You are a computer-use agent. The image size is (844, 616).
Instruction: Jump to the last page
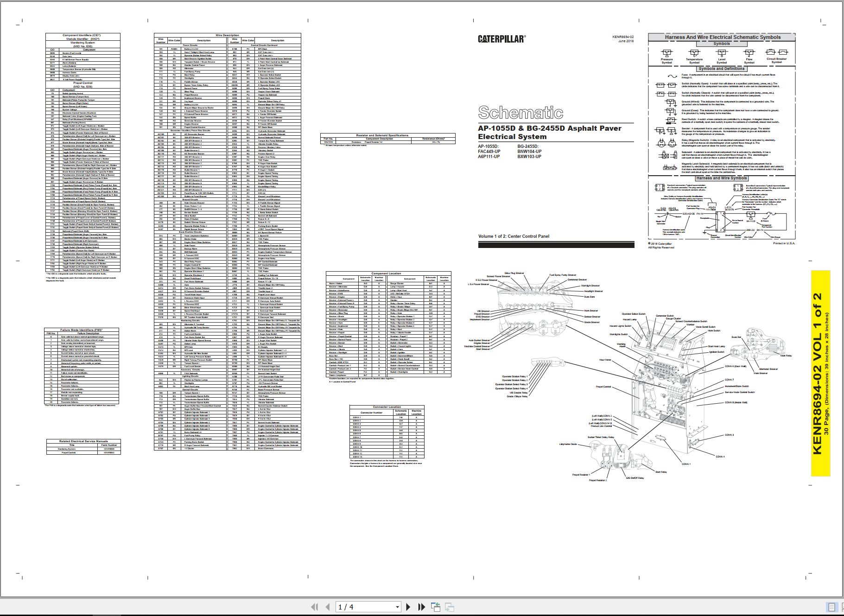click(x=421, y=607)
